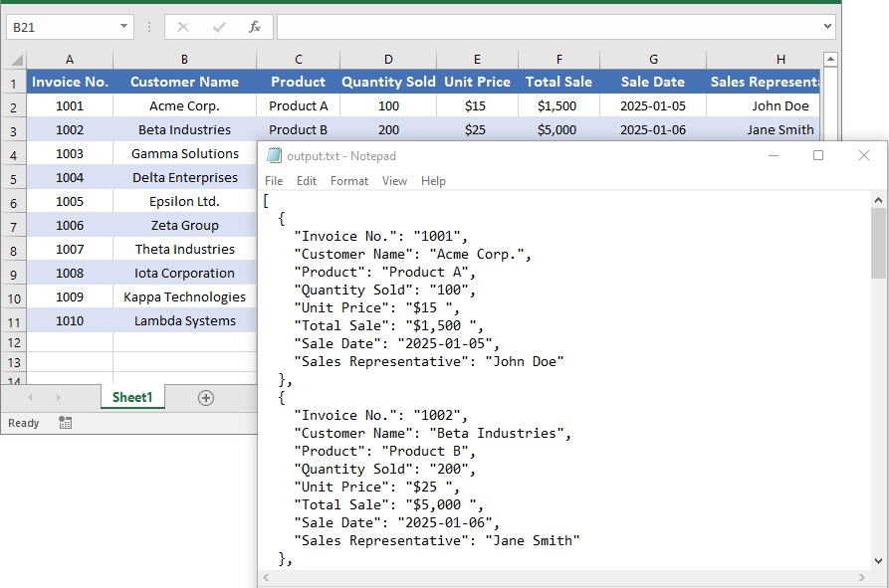The width and height of the screenshot is (889, 588).
Task: Select the Sheet1 tab
Action: (x=132, y=396)
